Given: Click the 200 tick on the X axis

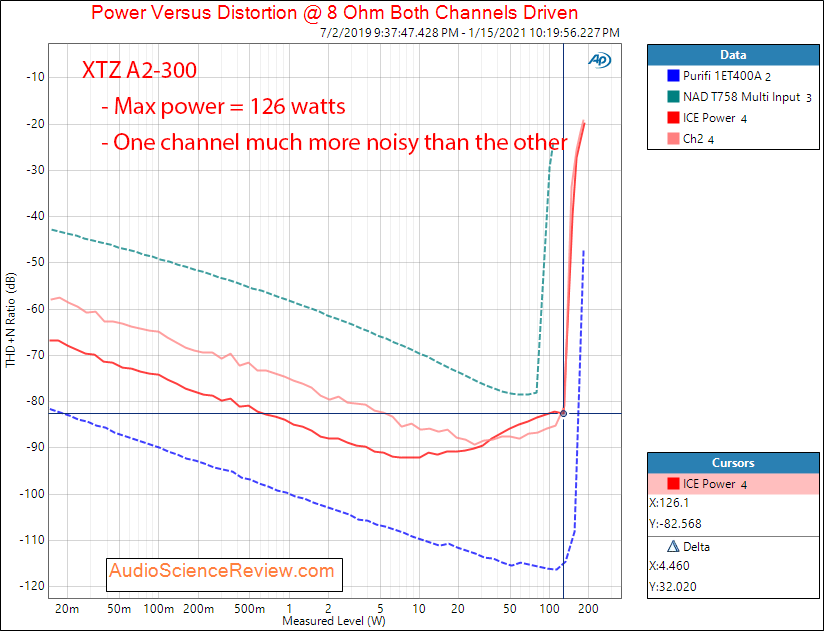Looking at the screenshot, I should (589, 609).
